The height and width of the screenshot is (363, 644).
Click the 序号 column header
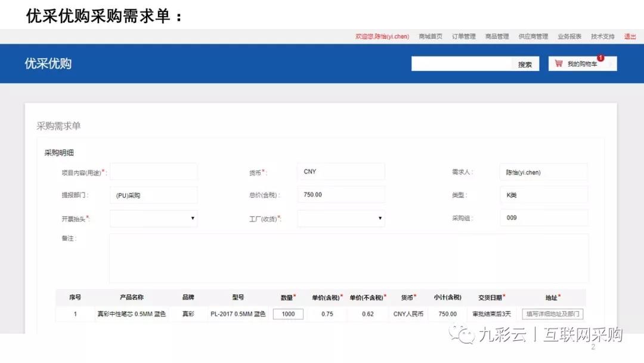point(75,297)
